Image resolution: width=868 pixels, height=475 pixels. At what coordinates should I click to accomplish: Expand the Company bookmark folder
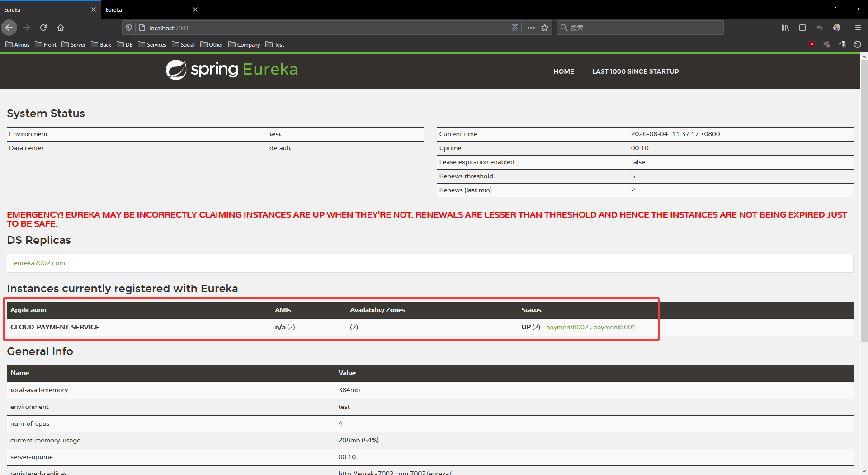(244, 44)
